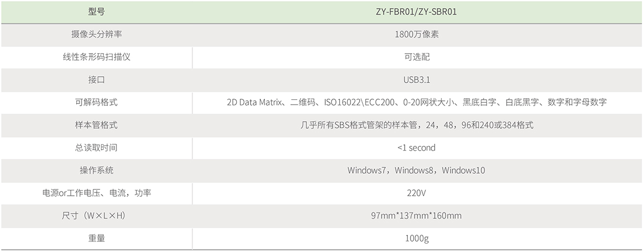Select the 1800万像素 value cell
The image size is (644, 251).
pos(416,34)
